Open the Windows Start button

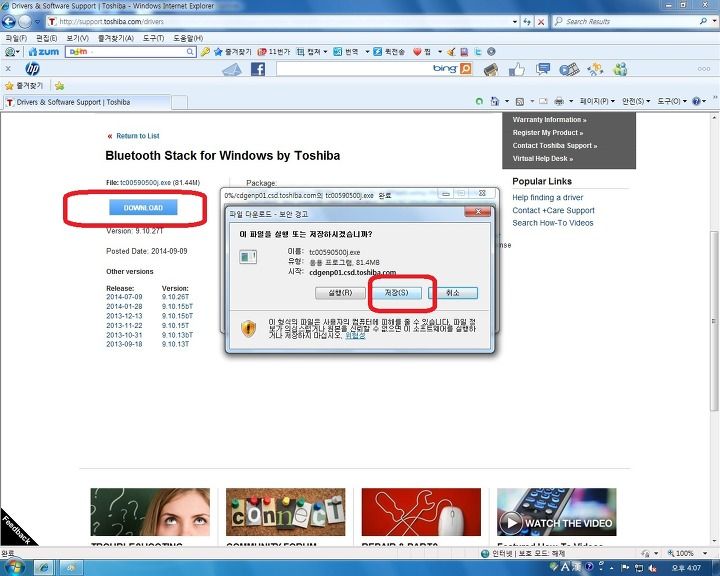pyautogui.click(x=13, y=568)
